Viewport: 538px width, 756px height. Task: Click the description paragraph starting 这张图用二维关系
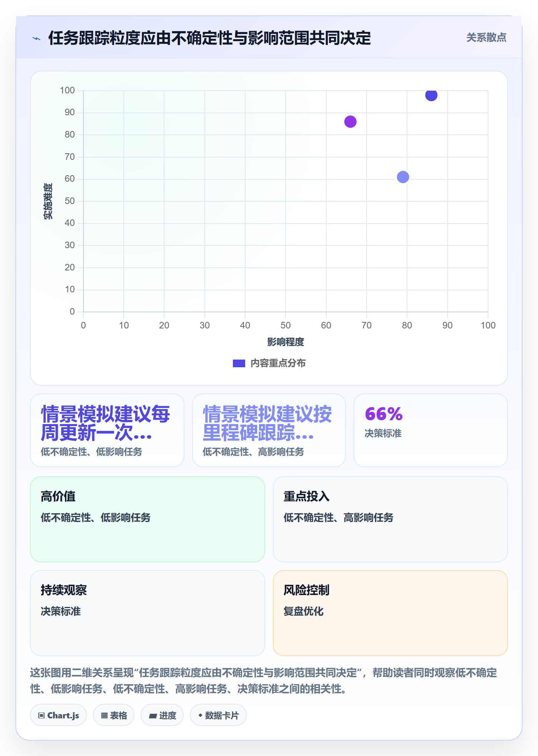coord(264,681)
